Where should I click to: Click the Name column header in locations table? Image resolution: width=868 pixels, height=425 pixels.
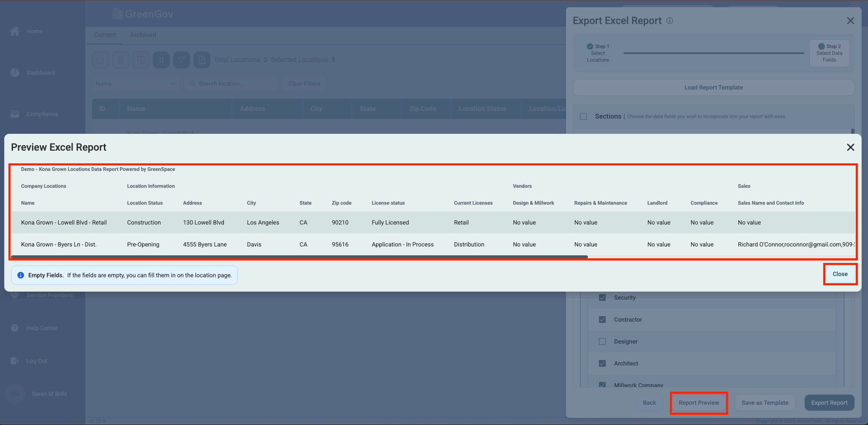click(x=136, y=109)
